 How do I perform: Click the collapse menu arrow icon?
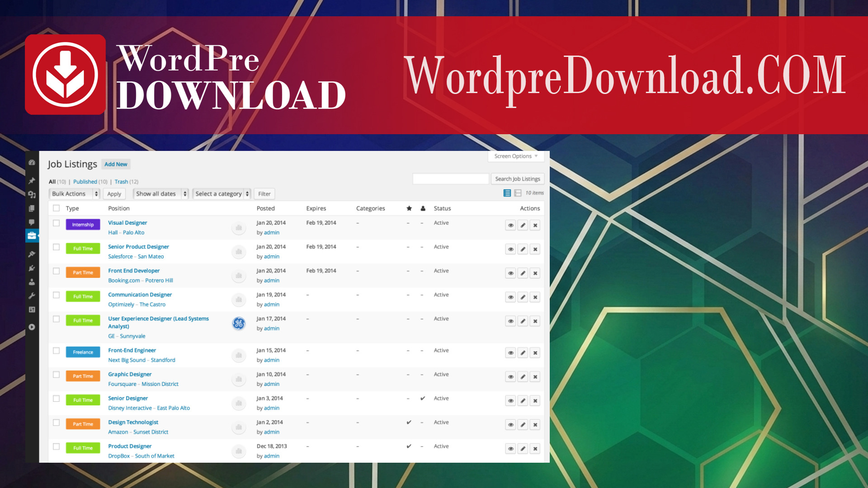[x=32, y=327]
